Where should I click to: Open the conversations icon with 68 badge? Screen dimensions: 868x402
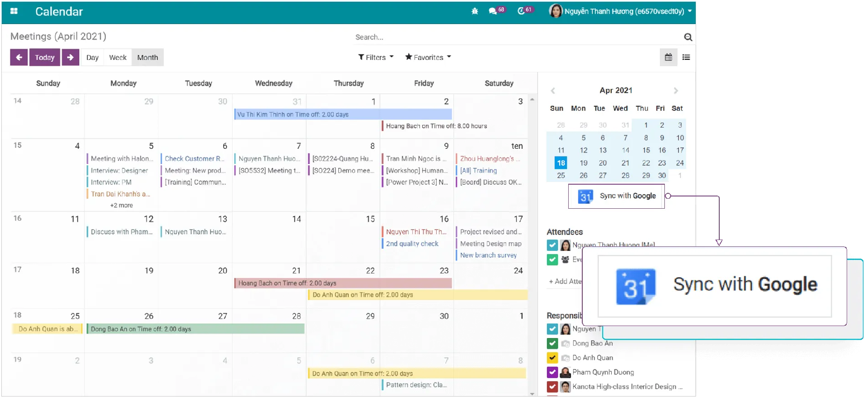point(493,11)
